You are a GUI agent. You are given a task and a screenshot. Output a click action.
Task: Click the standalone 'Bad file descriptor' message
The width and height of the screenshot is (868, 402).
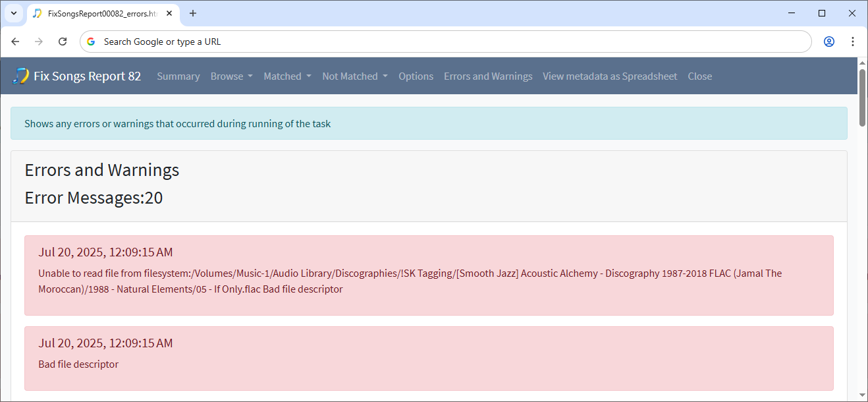(x=78, y=364)
